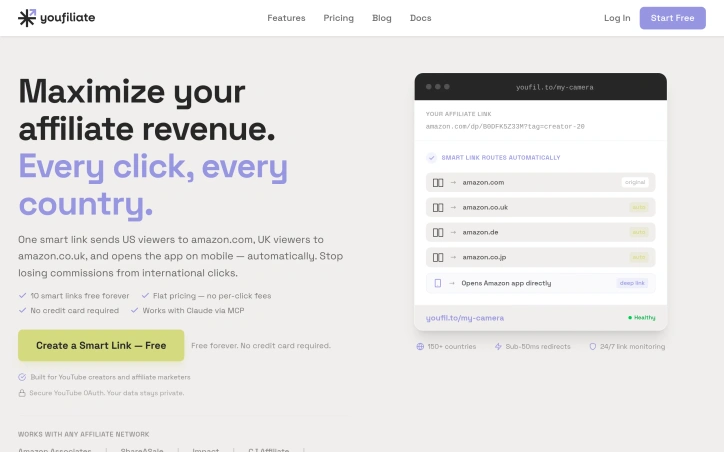Click the youfil.to/my-camera link in card footer
Screen dimensions: 724x452
465,318
